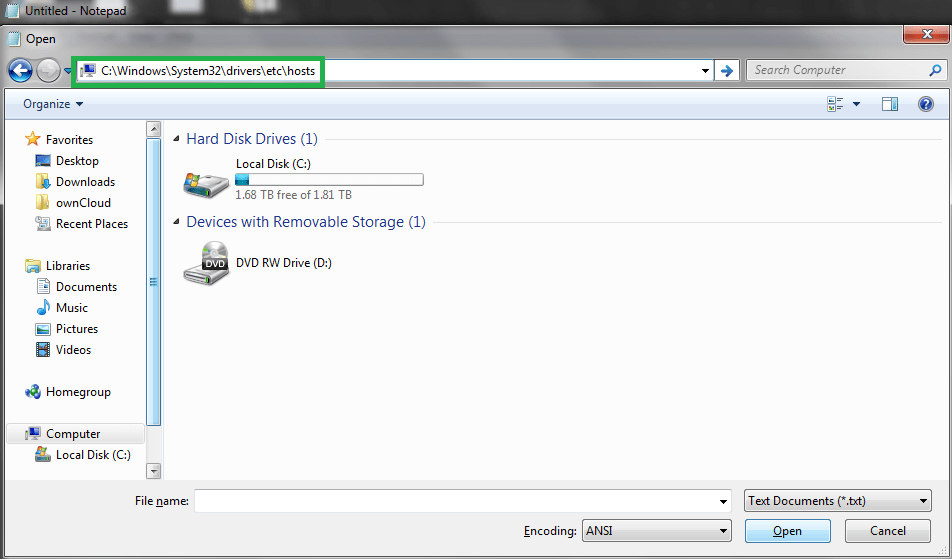Expand address bar previous locations dropdown
This screenshot has width=952, height=559.
705,71
